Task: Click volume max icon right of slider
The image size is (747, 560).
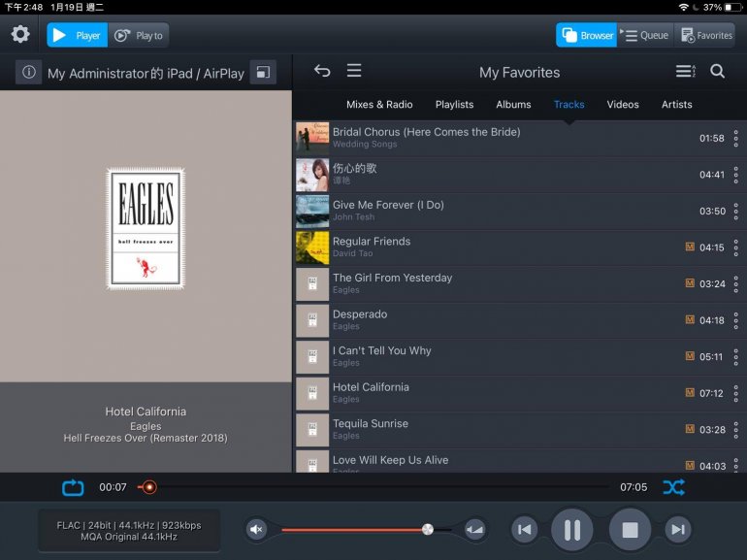Action: (475, 529)
